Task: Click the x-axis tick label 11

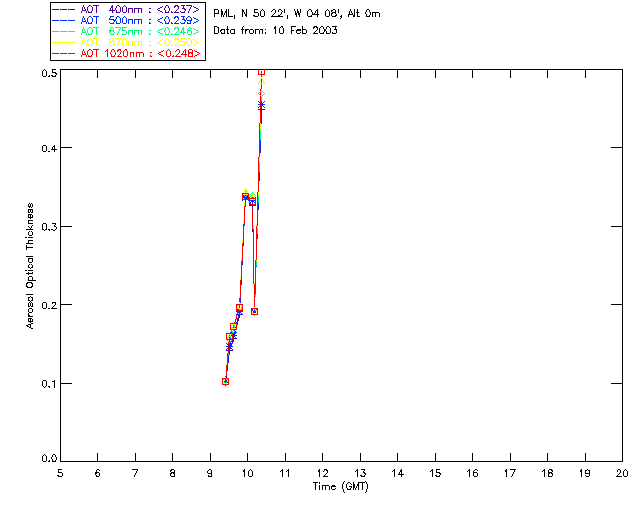Action: (x=285, y=473)
